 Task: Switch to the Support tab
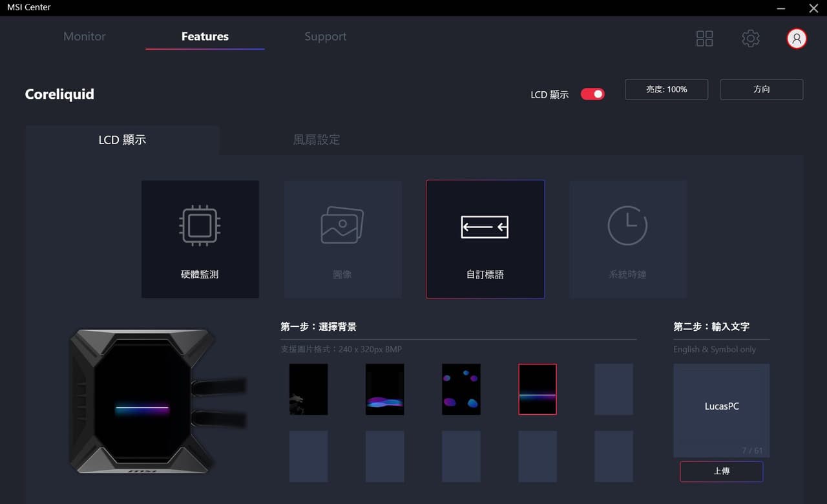point(326,37)
